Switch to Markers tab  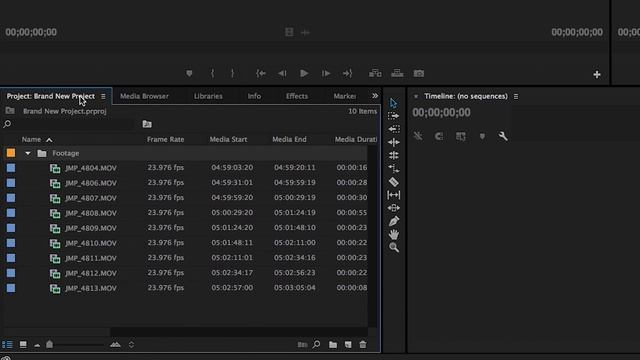(345, 96)
